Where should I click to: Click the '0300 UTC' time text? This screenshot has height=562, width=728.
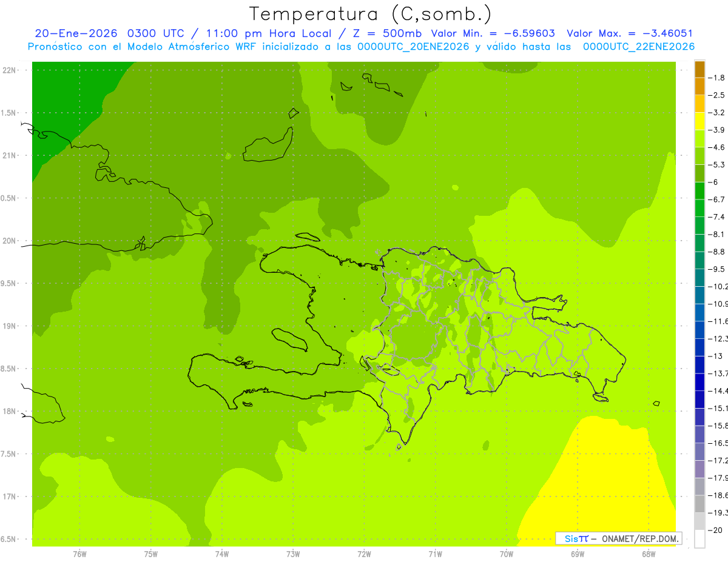point(157,33)
